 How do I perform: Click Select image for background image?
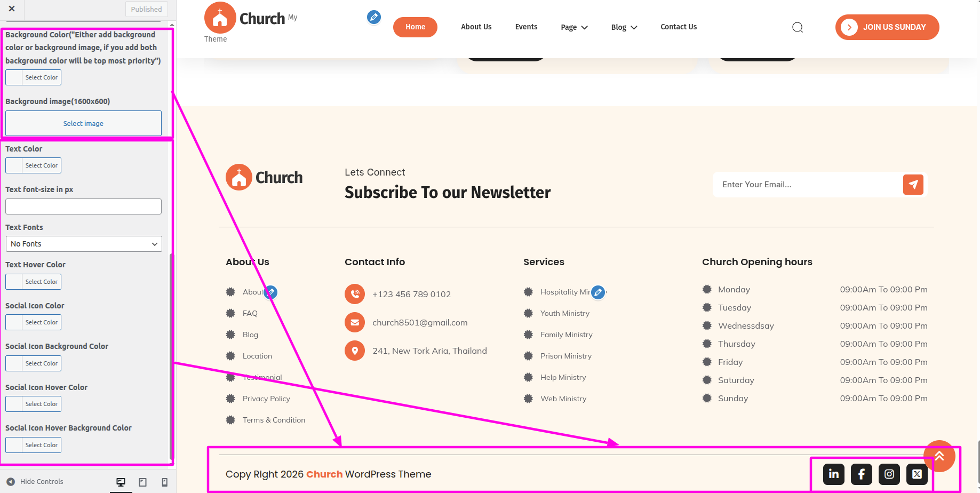(x=83, y=123)
